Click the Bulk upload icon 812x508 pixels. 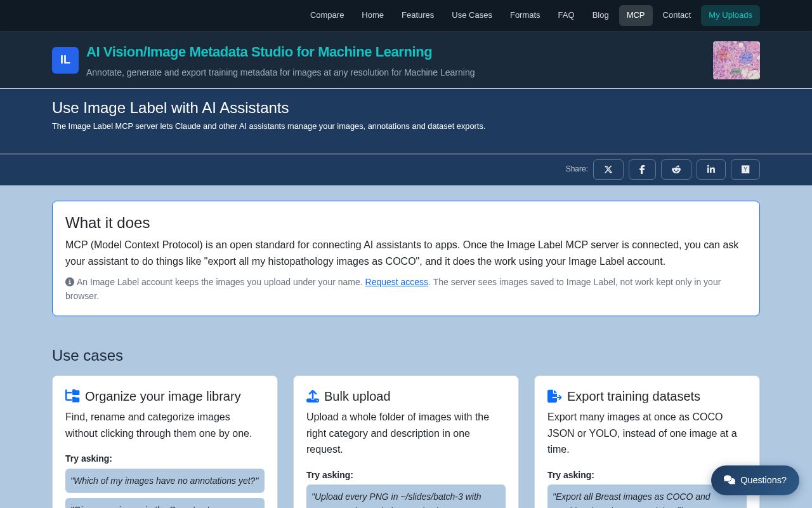pos(313,396)
